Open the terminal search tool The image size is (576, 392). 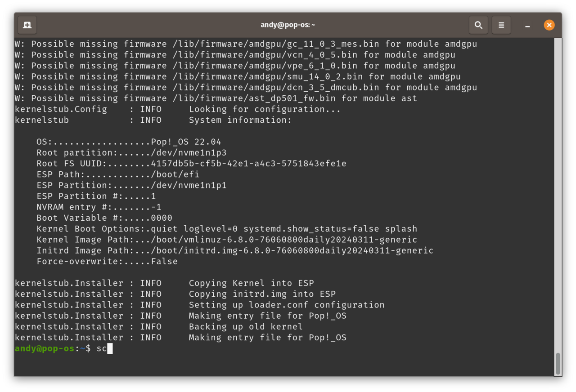click(478, 25)
